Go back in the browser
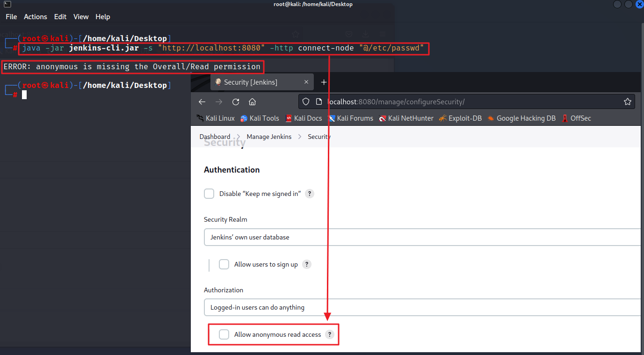This screenshot has height=355, width=644. (x=202, y=102)
